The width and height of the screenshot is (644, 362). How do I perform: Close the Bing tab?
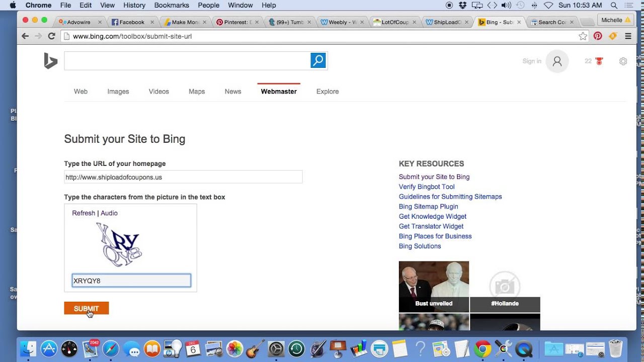(x=519, y=22)
